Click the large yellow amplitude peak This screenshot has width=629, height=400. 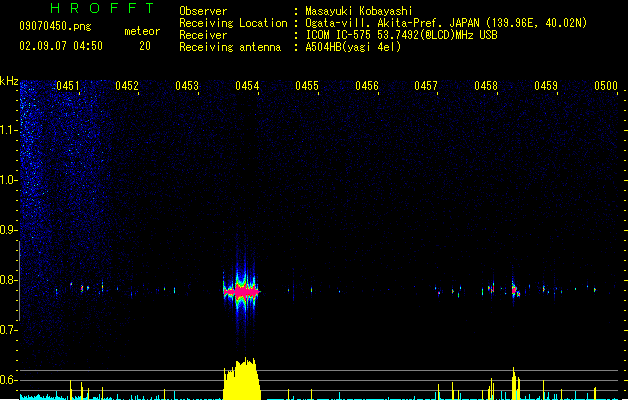click(241, 380)
